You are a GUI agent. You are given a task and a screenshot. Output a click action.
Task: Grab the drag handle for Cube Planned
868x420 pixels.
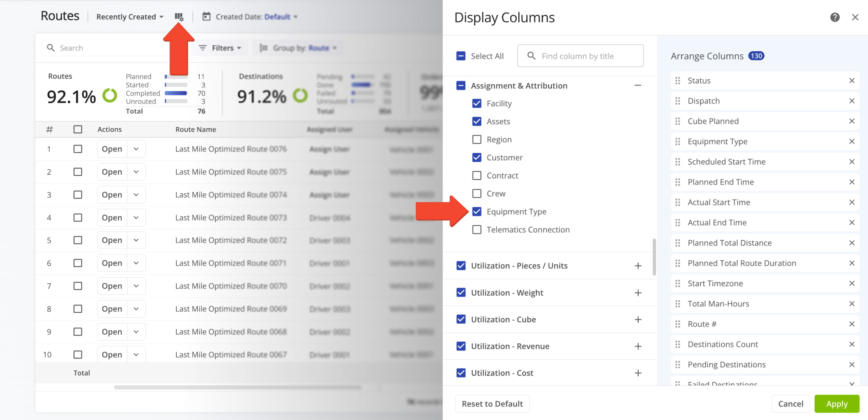(x=678, y=121)
